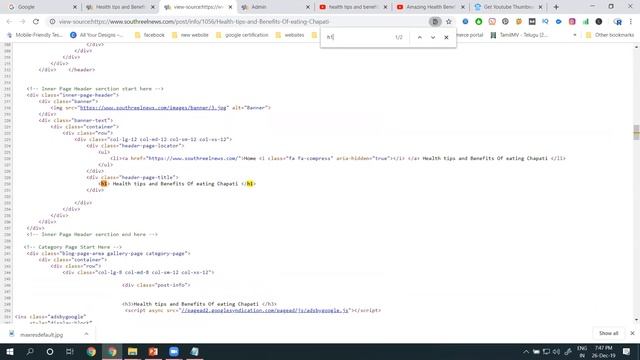Viewport: 640px width, 360px height.
Task: Click the black circle extension icon
Action: tap(599, 22)
